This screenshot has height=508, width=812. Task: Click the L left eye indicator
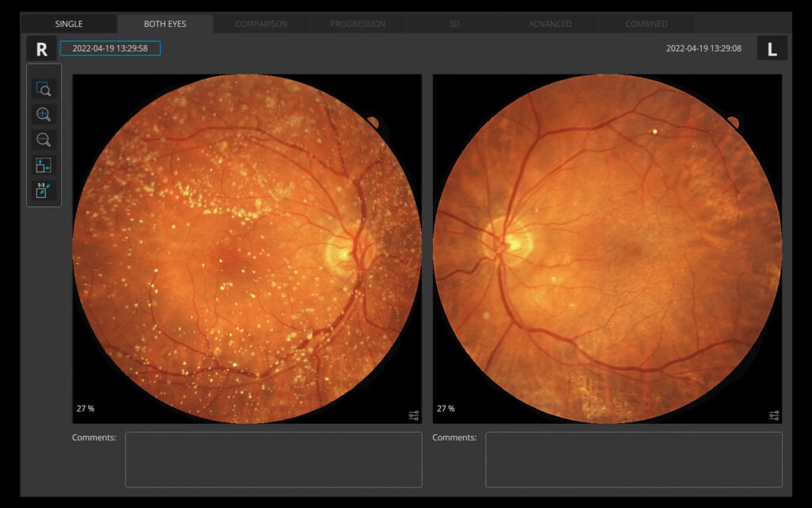click(x=772, y=48)
